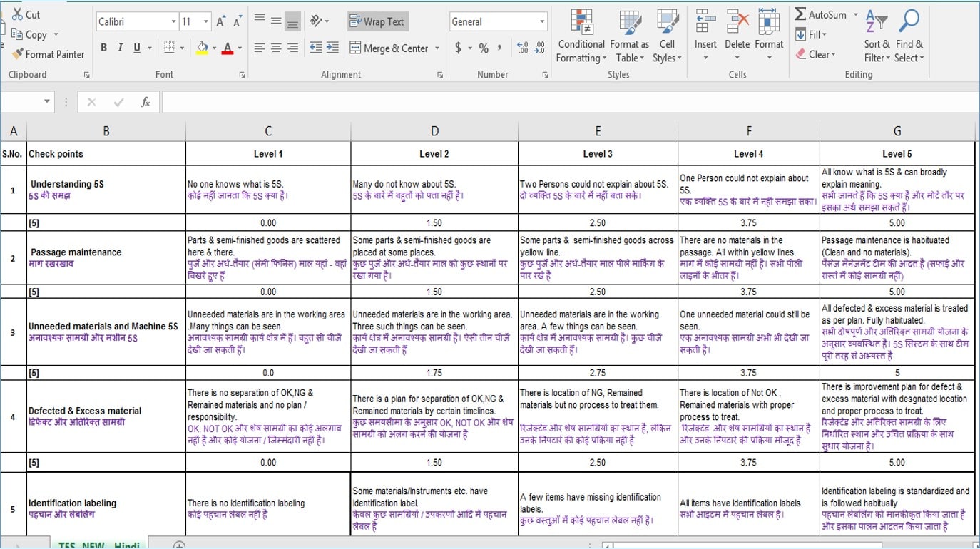This screenshot has height=549, width=980.
Task: Click the Copy button in Clipboard
Action: (35, 34)
